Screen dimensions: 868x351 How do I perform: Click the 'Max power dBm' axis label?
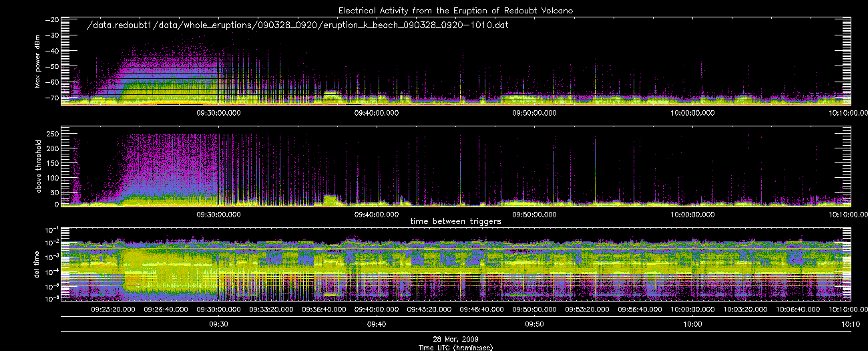pos(37,62)
